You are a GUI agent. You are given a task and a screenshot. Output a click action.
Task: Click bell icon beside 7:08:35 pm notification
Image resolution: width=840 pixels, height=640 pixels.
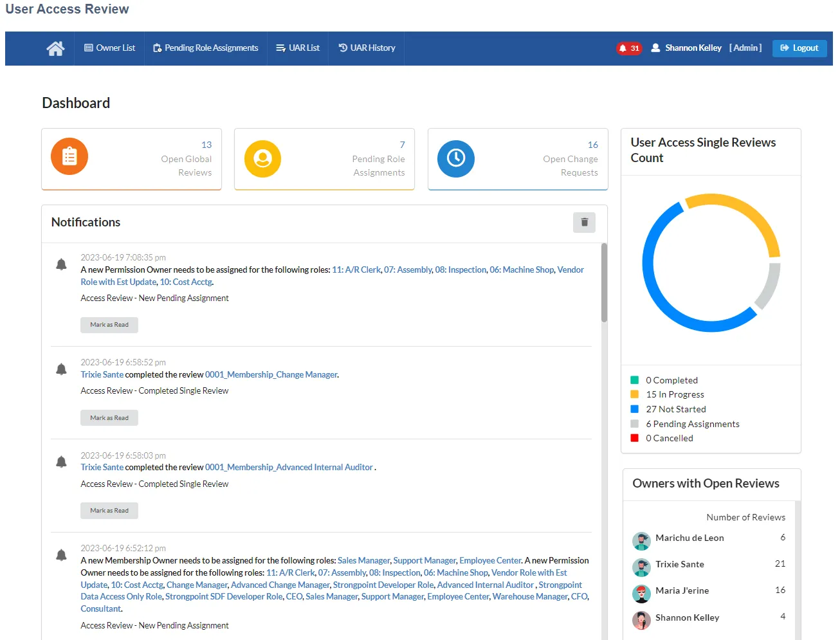pos(61,264)
